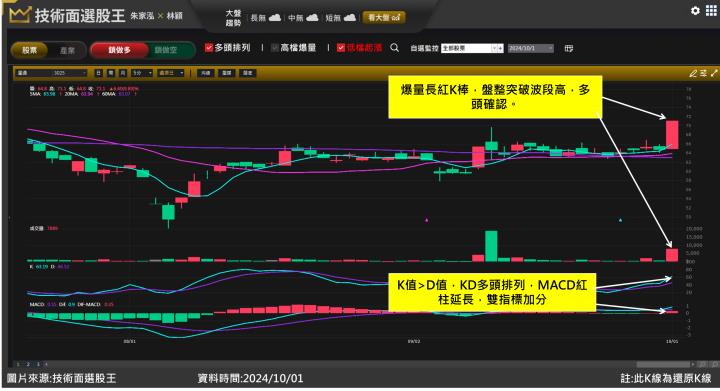Click the 林穎 author name
This screenshot has height=391, width=720.
pos(174,16)
